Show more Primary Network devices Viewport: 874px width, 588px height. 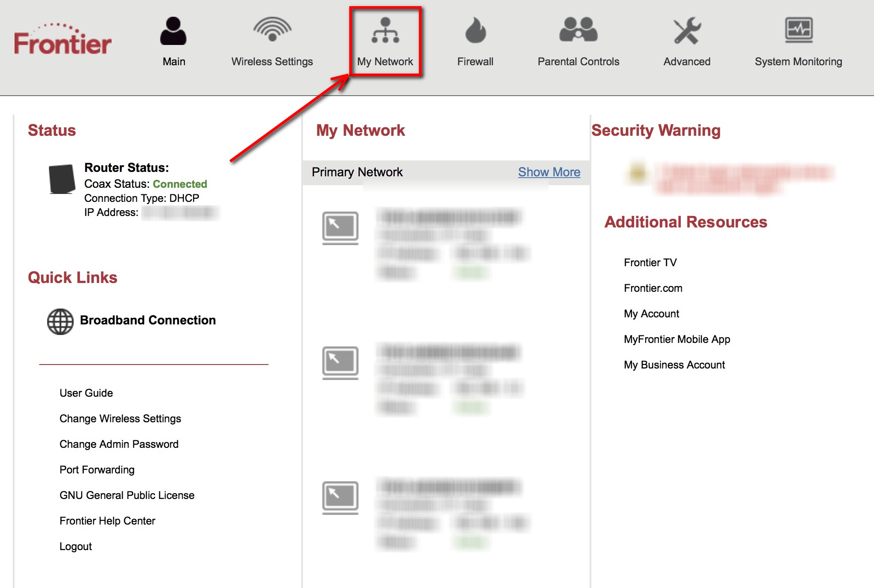549,172
